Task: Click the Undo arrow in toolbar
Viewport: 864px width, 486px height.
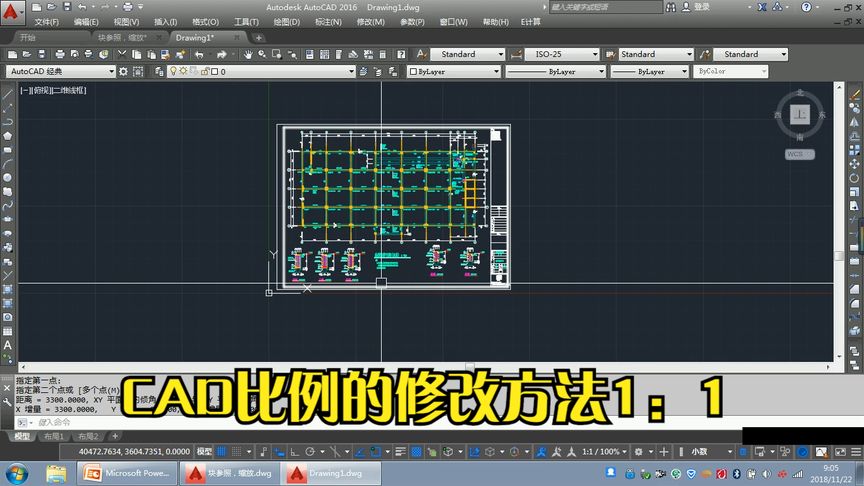Action: pos(199,54)
